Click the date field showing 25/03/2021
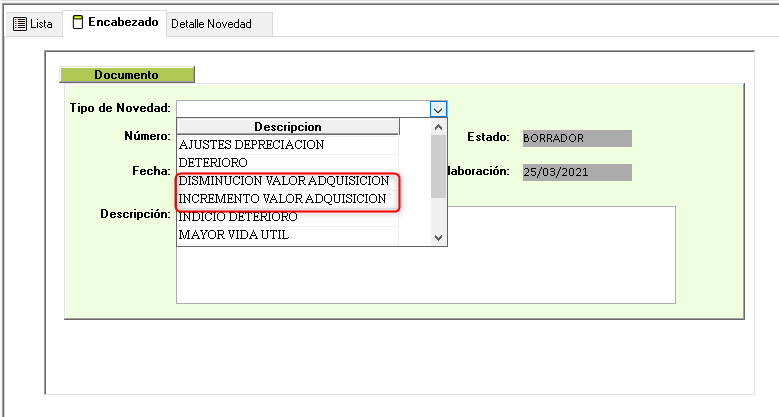Viewport: 779px width, 417px height. 576,172
